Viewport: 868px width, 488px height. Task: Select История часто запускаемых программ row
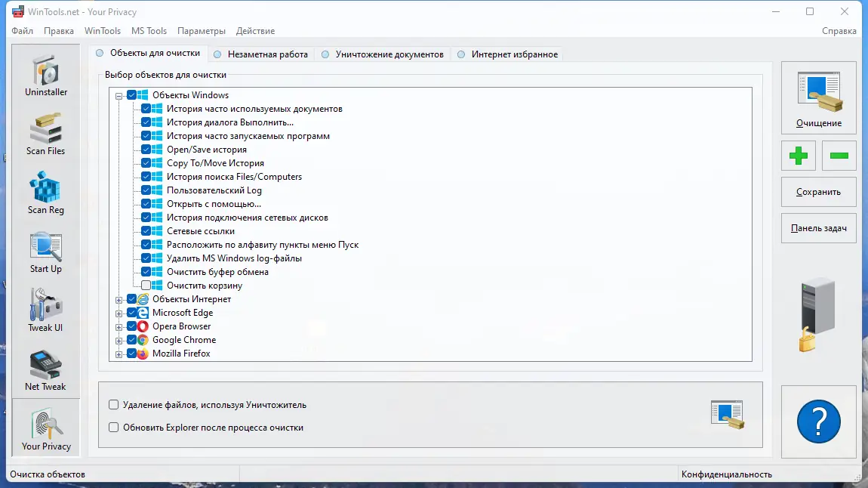coord(248,136)
